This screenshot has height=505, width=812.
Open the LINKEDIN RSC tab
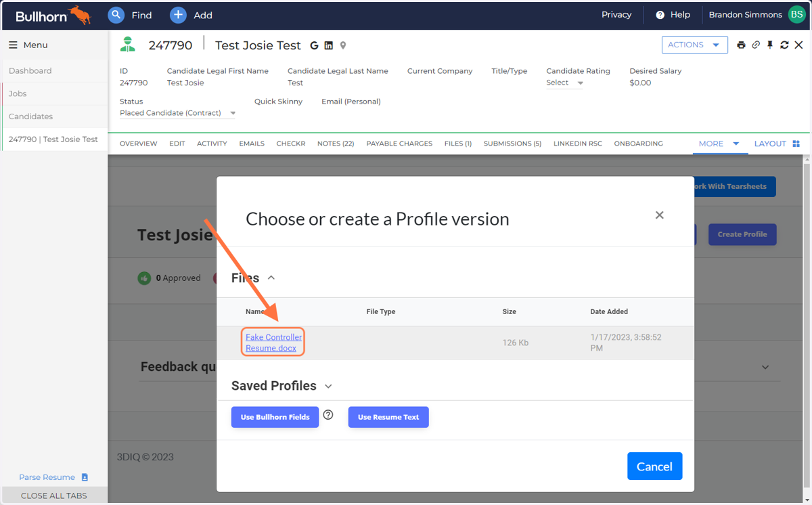click(578, 144)
